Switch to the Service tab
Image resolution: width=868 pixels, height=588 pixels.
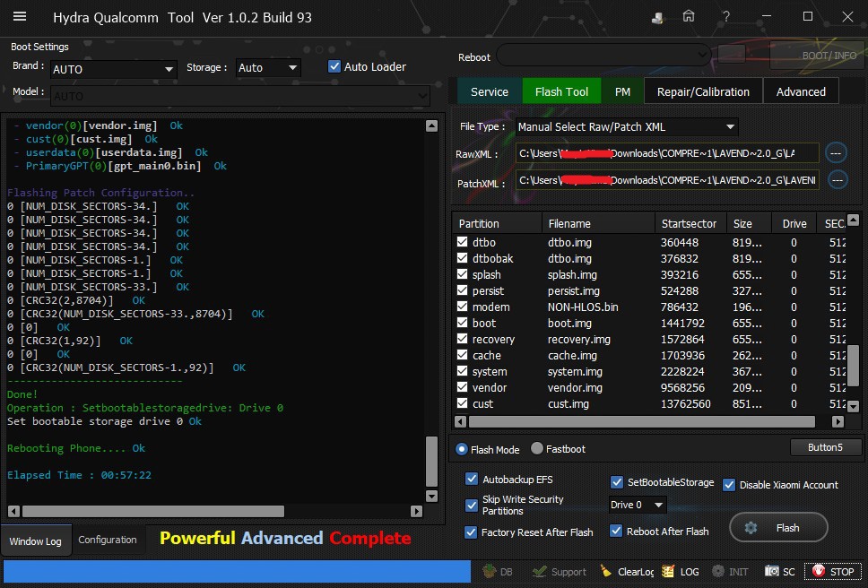coord(490,91)
